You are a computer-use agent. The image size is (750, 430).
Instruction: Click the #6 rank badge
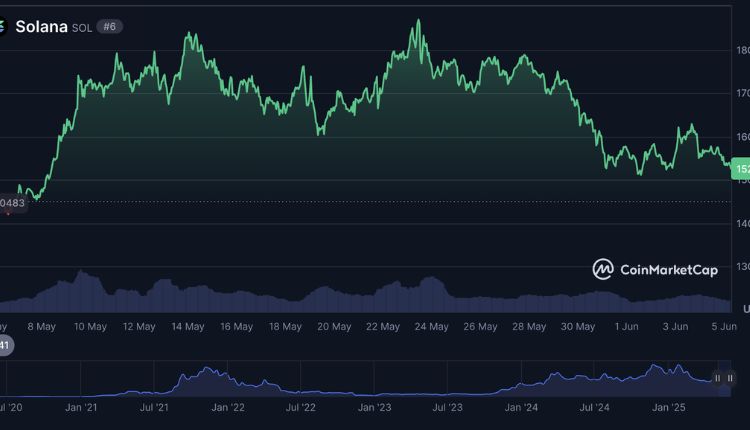pos(110,27)
